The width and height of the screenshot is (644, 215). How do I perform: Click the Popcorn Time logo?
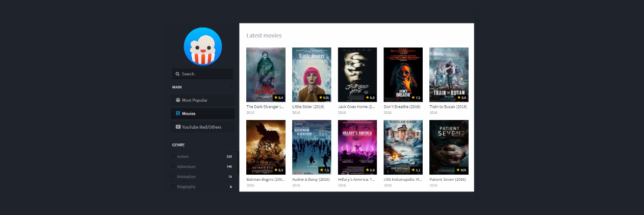coord(202,46)
